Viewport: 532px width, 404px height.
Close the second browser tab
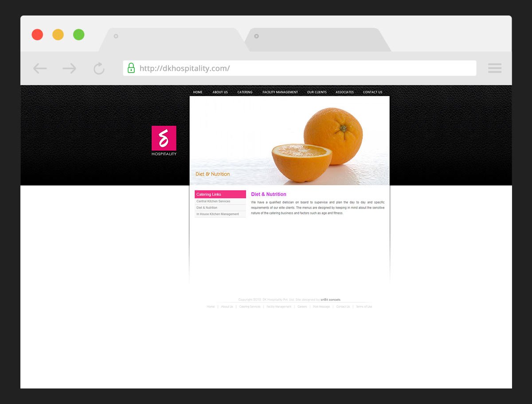256,36
